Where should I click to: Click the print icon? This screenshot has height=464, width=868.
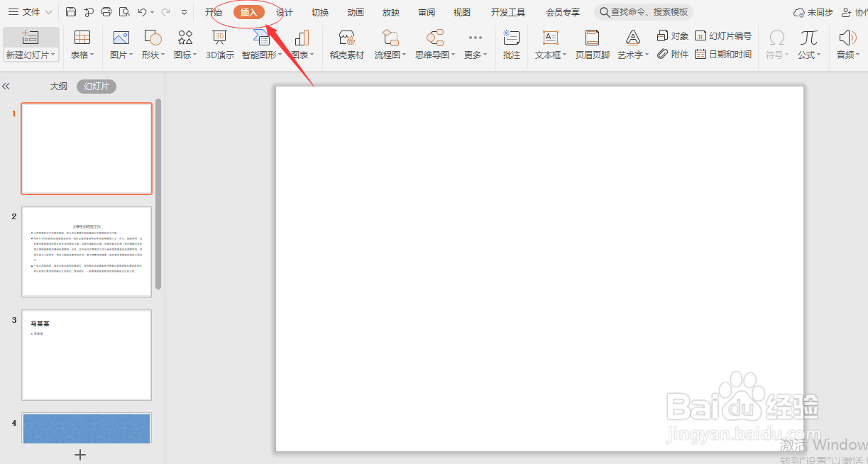106,12
